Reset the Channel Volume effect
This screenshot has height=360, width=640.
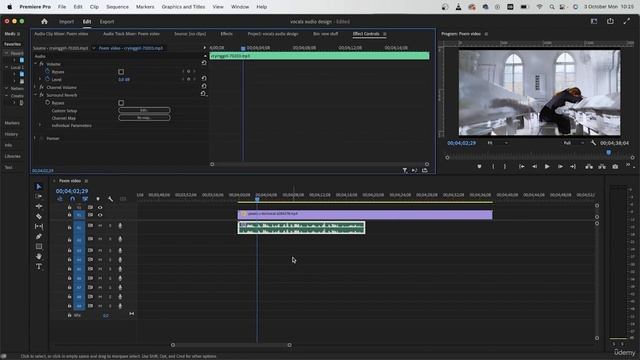204,86
